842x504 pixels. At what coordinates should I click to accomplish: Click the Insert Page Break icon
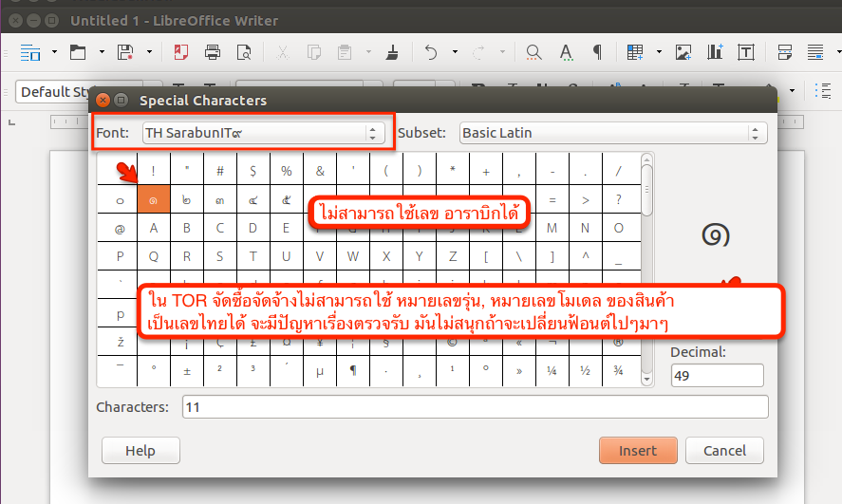pyautogui.click(x=784, y=52)
